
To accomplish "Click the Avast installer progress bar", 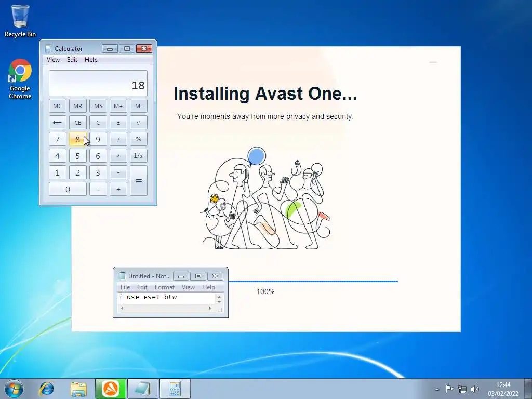I will pos(313,281).
